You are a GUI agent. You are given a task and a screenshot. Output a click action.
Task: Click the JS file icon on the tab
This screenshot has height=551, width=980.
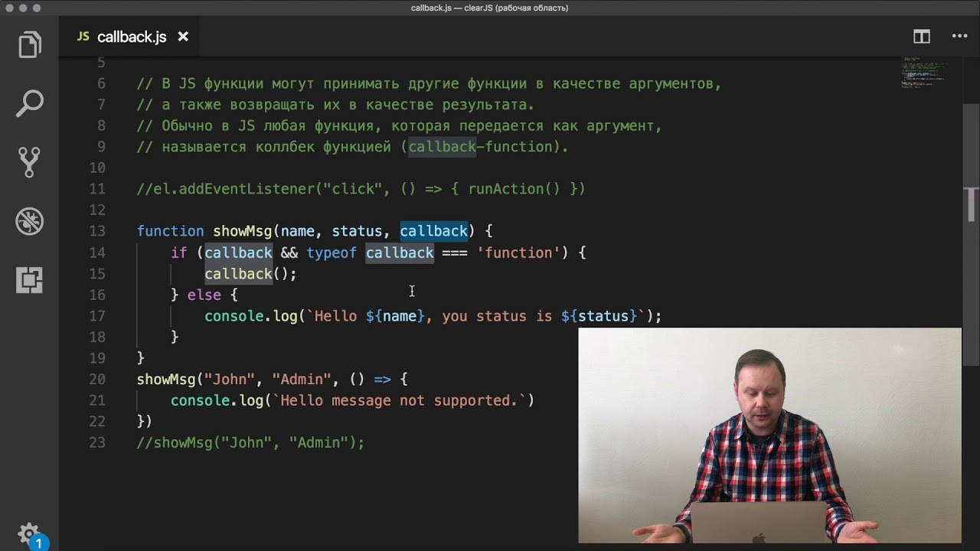point(83,37)
